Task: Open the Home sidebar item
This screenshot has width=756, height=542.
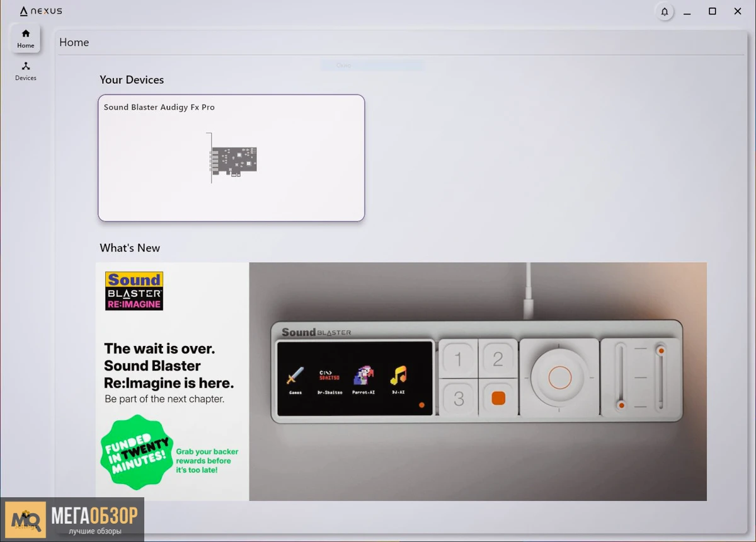Action: click(26, 38)
